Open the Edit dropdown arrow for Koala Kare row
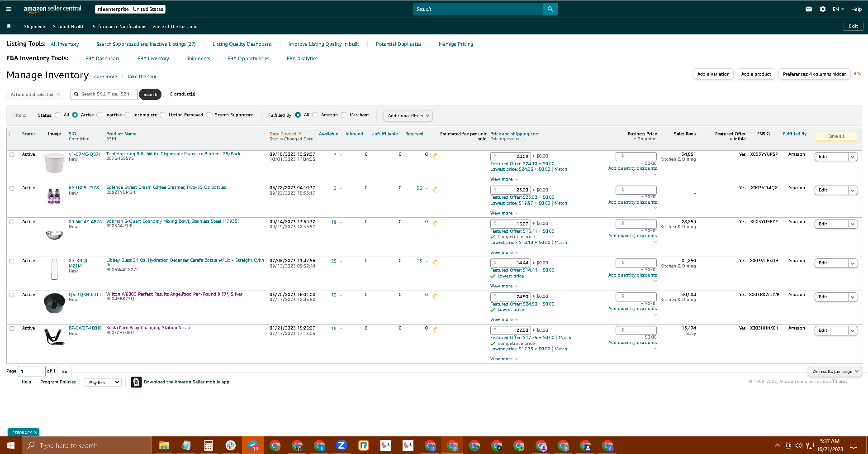Screen dimensions: 868x454 tap(853, 331)
